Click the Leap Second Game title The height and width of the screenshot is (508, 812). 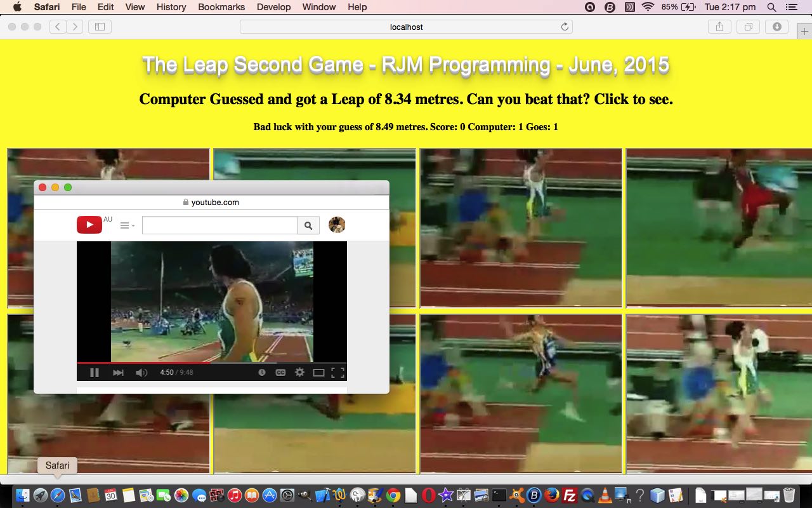[406, 65]
